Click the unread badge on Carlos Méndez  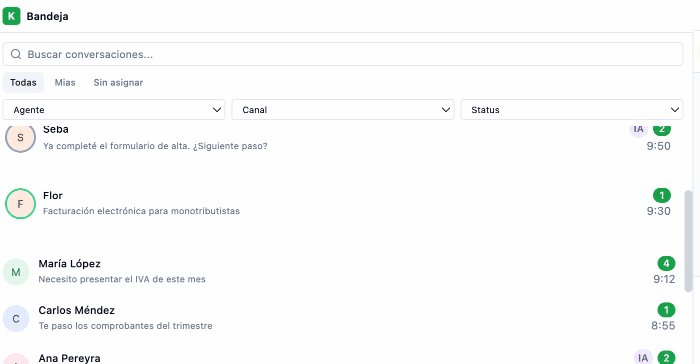pyautogui.click(x=666, y=310)
